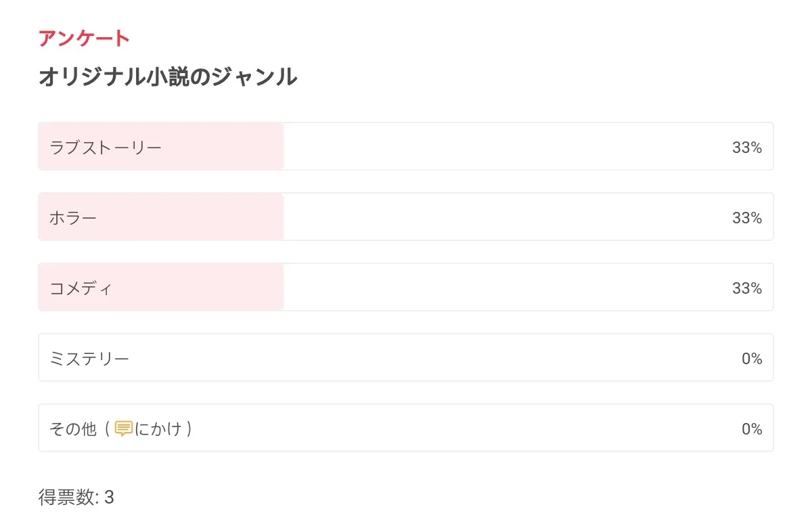
Task: Click the 33% value for ホラー
Action: point(746,218)
